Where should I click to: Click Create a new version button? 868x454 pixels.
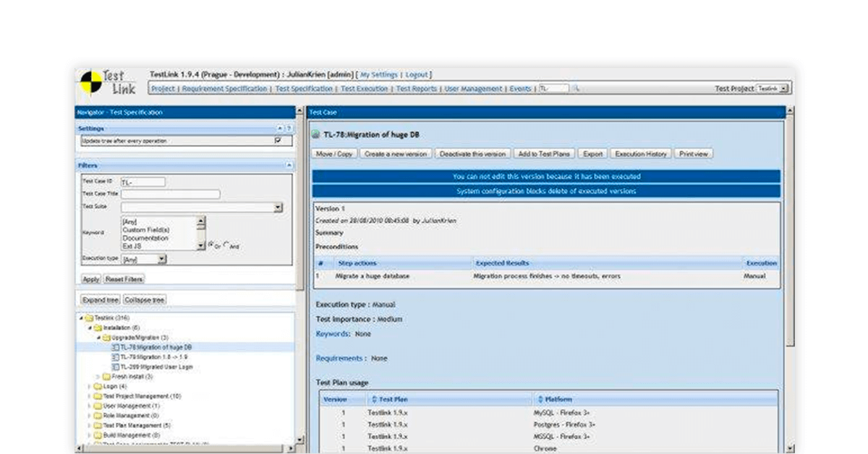[396, 154]
